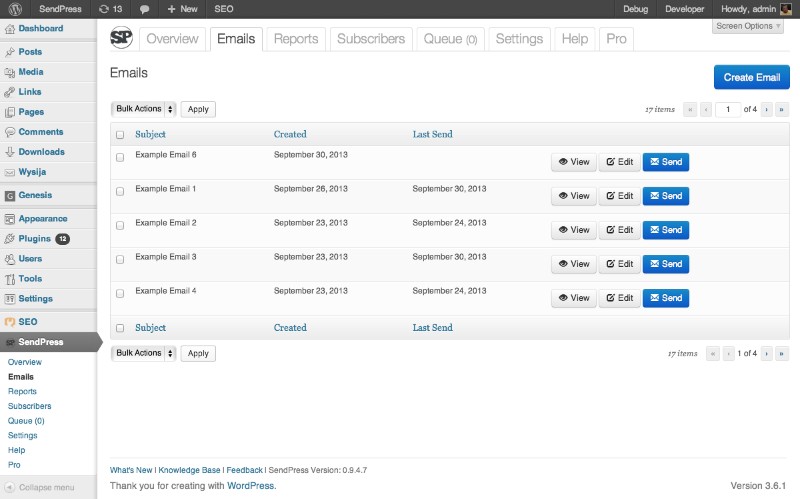Send Example Email 1

coord(665,196)
